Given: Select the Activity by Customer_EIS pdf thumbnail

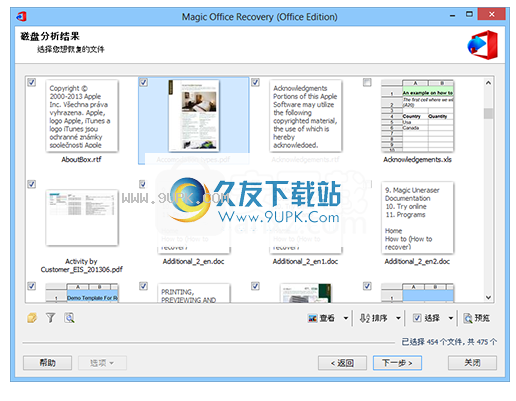Looking at the screenshot, I should coord(82,218).
